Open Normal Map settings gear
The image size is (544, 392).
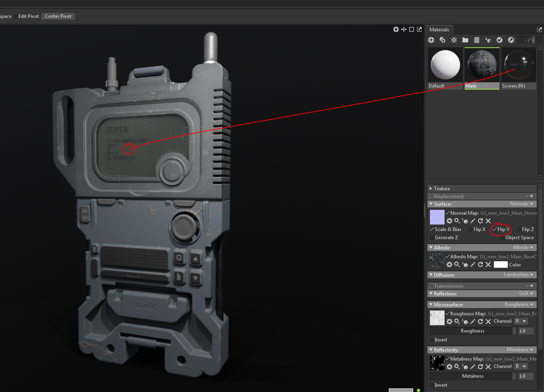tap(449, 221)
